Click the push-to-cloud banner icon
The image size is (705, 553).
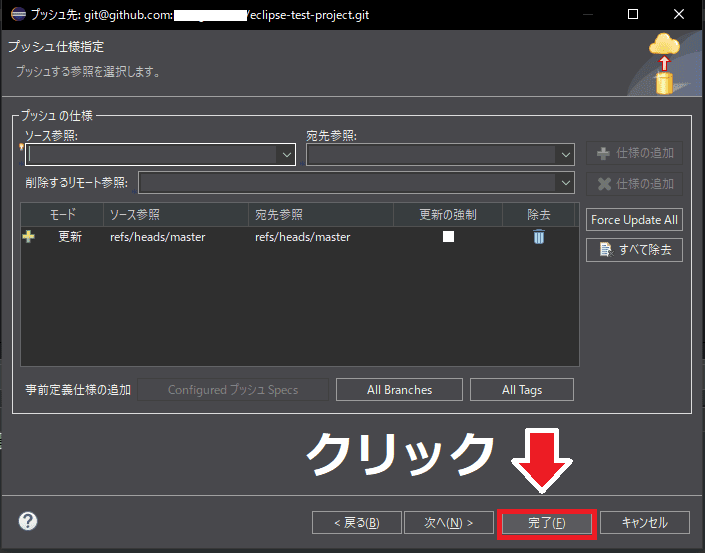coord(664,63)
